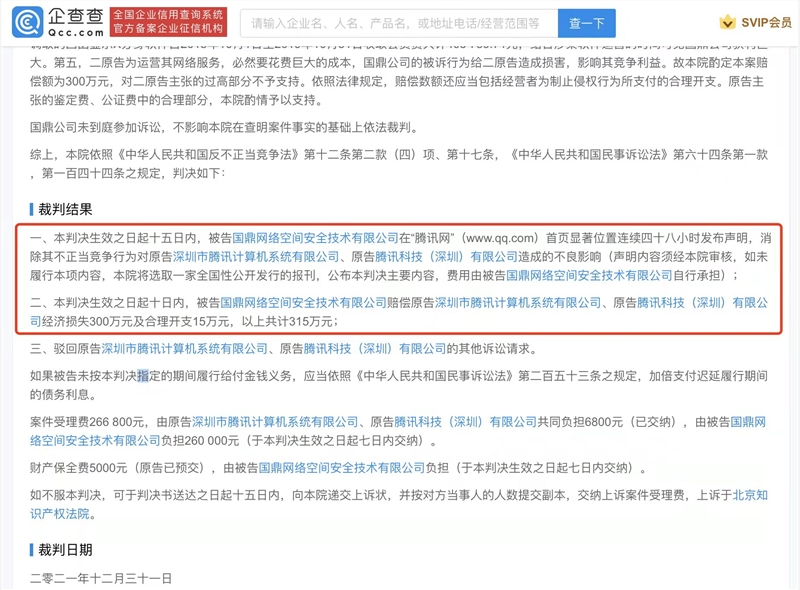Click the 企查查 logo icon
Image resolution: width=800 pixels, height=590 pixels.
coord(34,21)
